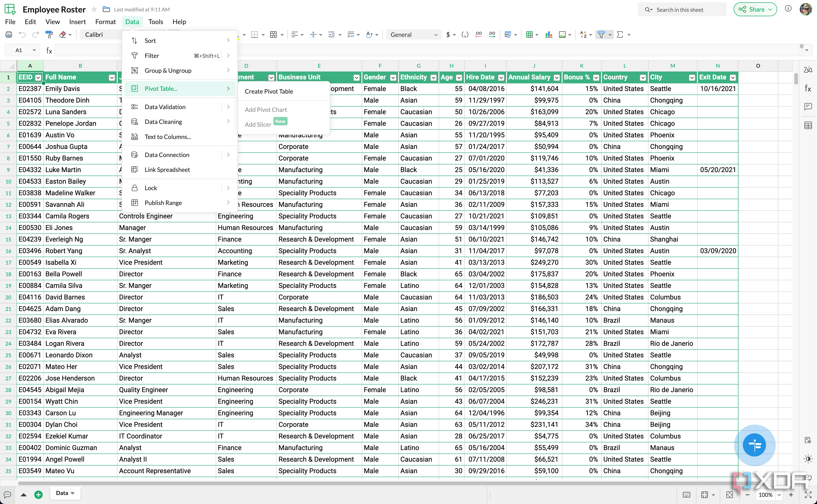Screen dimensions: 817x504
Task: Open the Annual Salary filter dropdown
Action: (x=557, y=78)
